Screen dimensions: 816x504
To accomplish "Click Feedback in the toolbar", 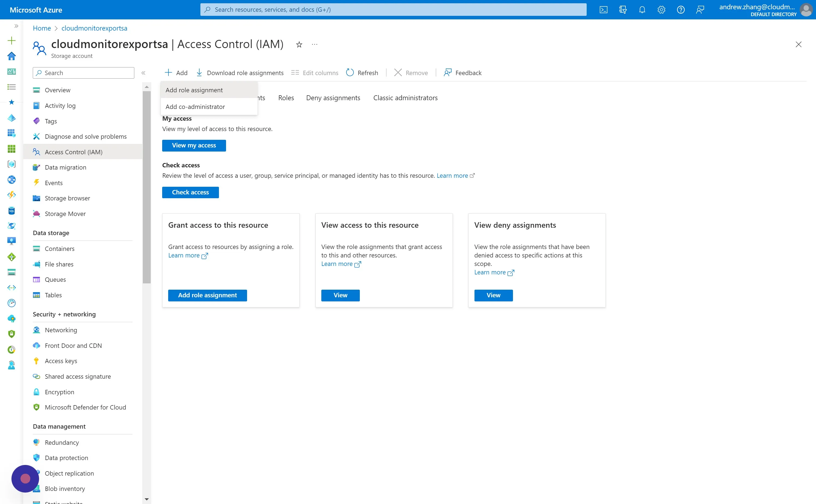I will (x=462, y=73).
